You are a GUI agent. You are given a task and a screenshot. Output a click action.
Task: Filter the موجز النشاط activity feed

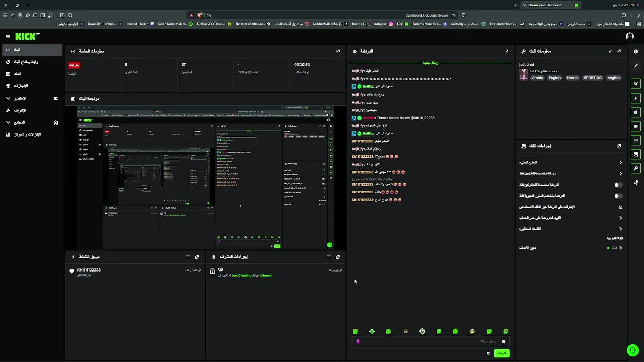tap(188, 257)
